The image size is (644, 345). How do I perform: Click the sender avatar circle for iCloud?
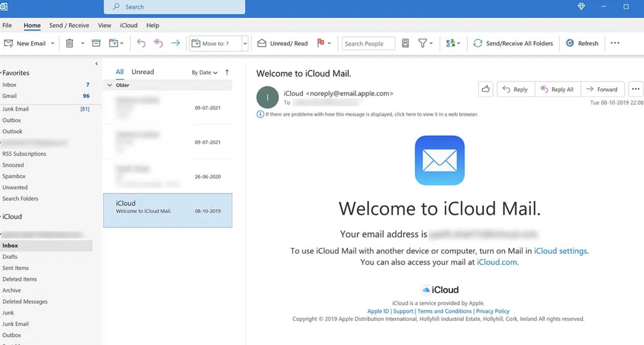click(268, 97)
